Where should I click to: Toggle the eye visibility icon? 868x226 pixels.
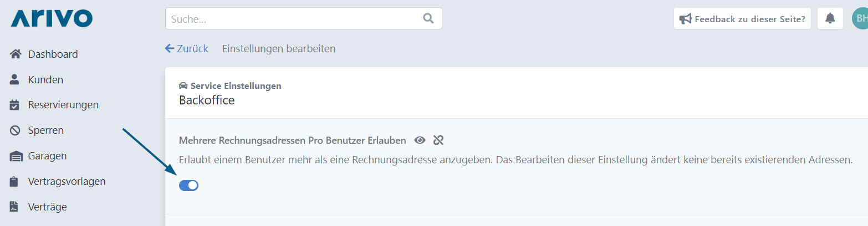(x=420, y=140)
